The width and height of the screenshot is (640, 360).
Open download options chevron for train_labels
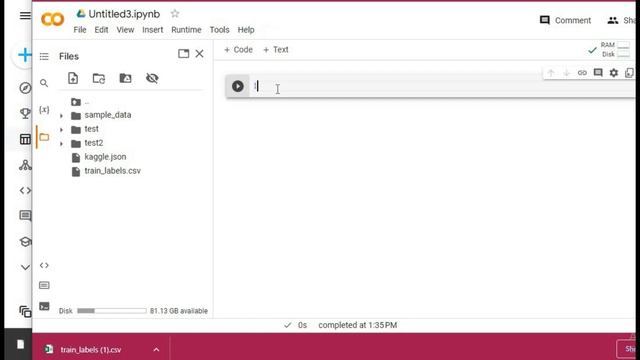tap(156, 350)
